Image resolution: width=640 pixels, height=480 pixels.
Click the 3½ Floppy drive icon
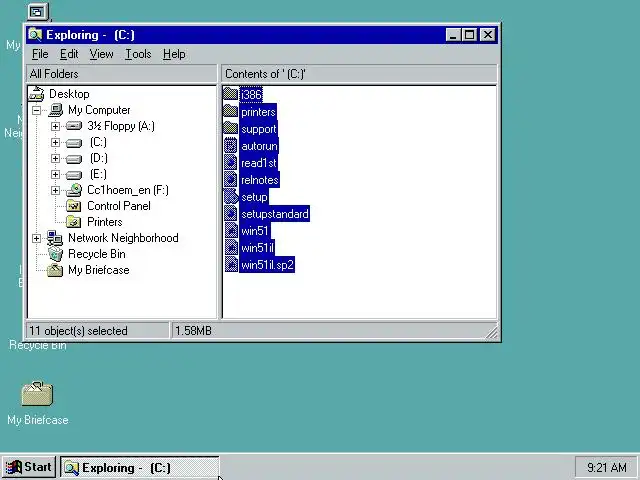point(74,126)
